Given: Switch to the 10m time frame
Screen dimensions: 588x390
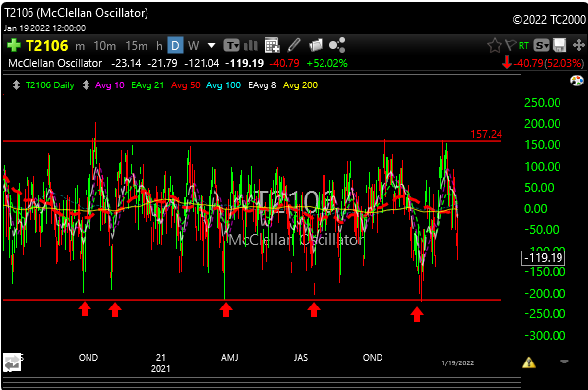Looking at the screenshot, I should tap(104, 46).
